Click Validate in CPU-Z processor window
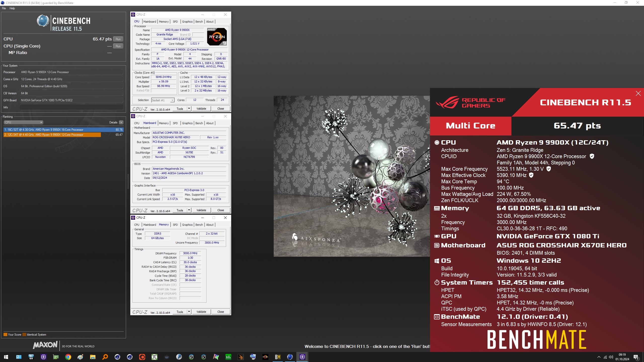 [201, 109]
